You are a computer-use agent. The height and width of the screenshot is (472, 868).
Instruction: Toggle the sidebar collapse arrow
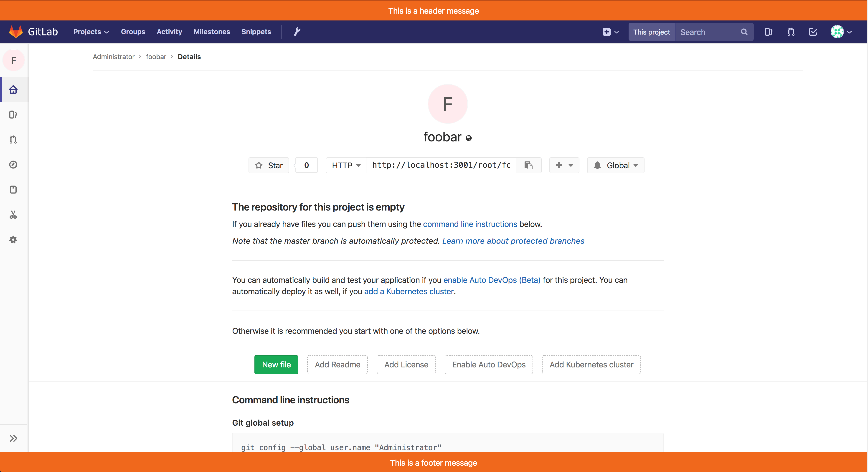[13, 438]
